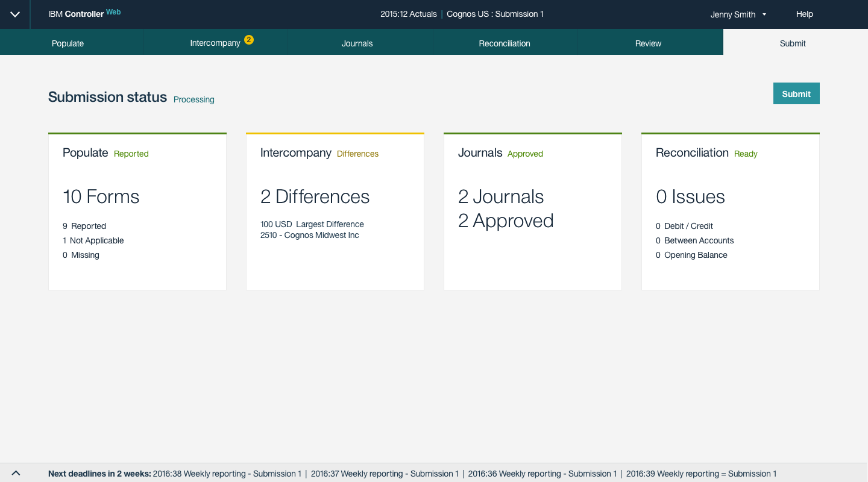Click 100 USD Largest Difference text
Screen dimensions: 868x482
[x=312, y=224]
